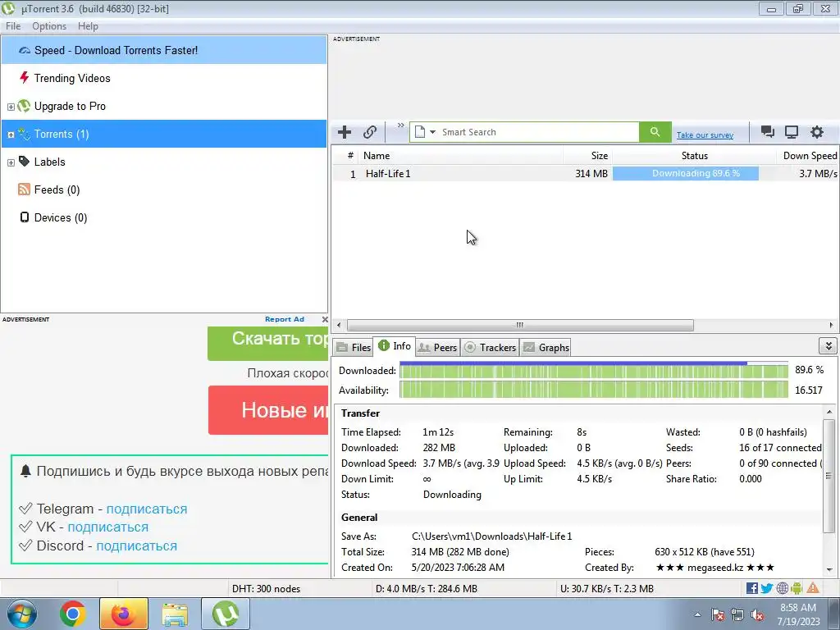Click the Android icon in status bar
Image resolution: width=840 pixels, height=630 pixels.
click(x=797, y=588)
